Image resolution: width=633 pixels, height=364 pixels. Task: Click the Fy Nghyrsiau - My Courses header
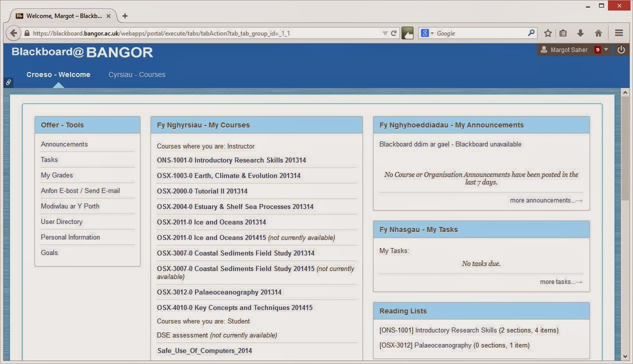click(256, 125)
